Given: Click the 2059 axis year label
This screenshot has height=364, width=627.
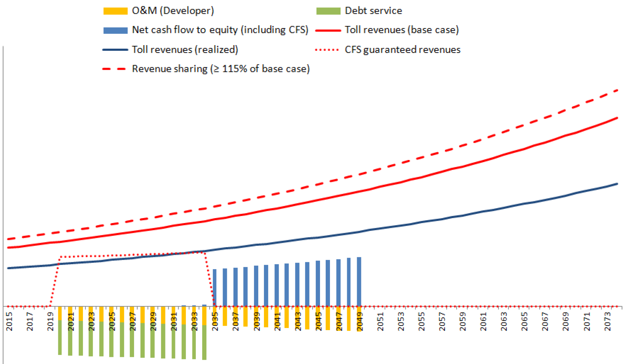Looking at the screenshot, I should tap(463, 322).
